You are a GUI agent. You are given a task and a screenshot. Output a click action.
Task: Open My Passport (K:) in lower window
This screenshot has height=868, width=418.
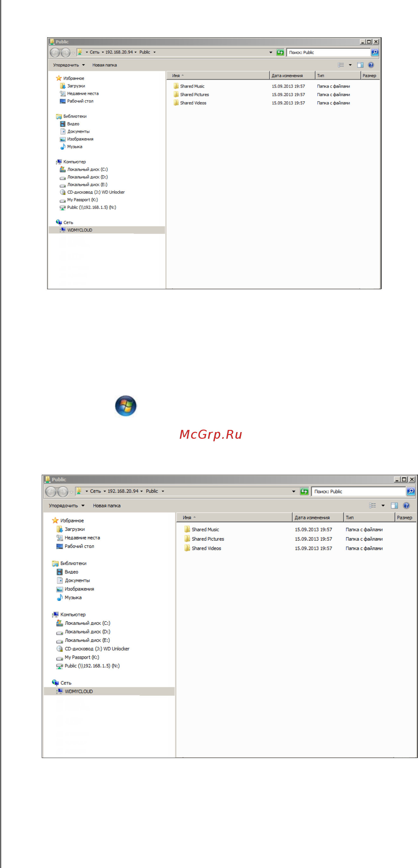click(78, 657)
